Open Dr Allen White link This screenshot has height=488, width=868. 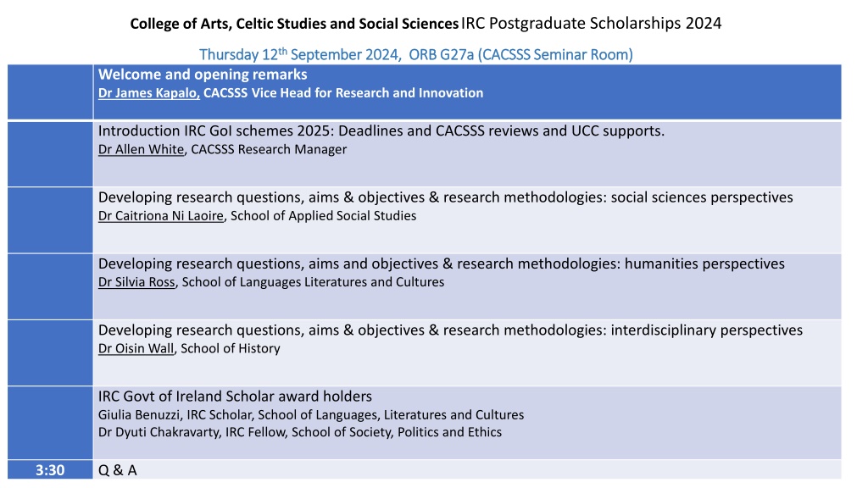click(141, 149)
